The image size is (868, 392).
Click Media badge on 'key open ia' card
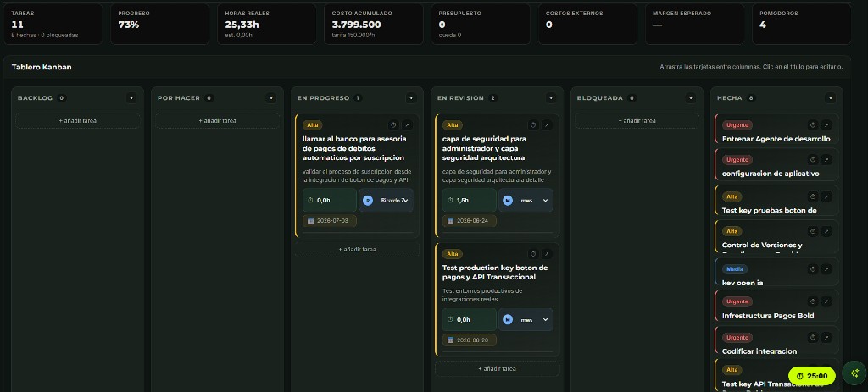click(x=735, y=269)
